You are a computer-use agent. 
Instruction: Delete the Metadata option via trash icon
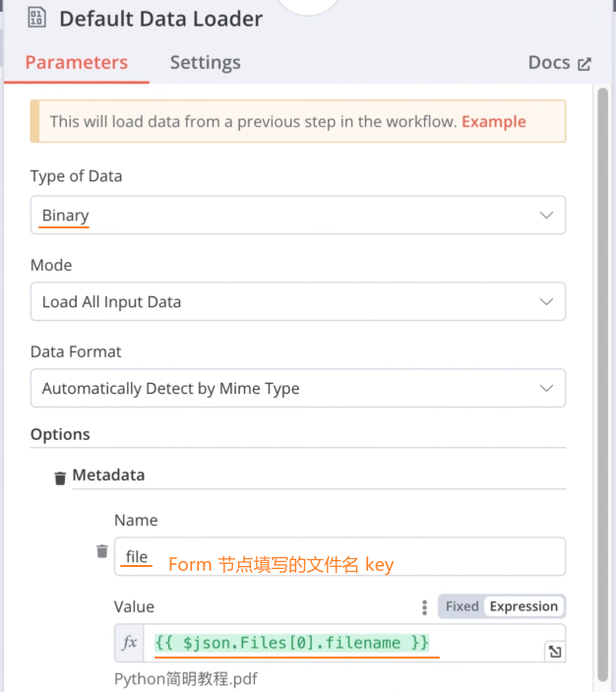(x=60, y=477)
